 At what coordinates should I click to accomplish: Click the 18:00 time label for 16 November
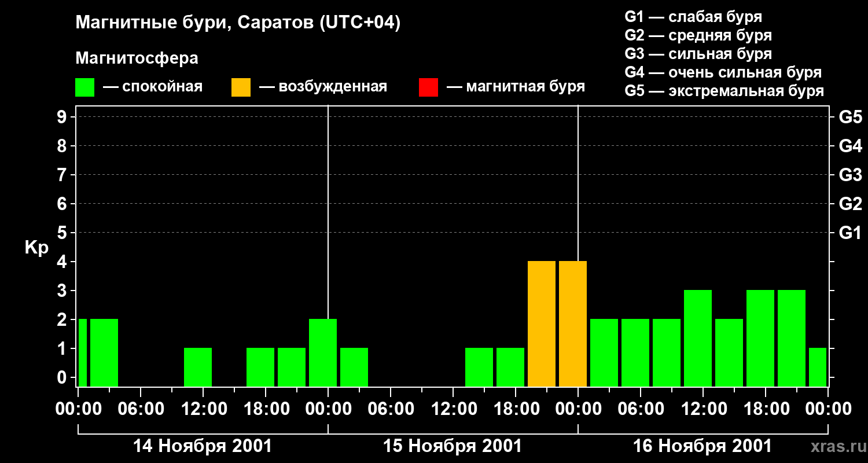coord(766,409)
